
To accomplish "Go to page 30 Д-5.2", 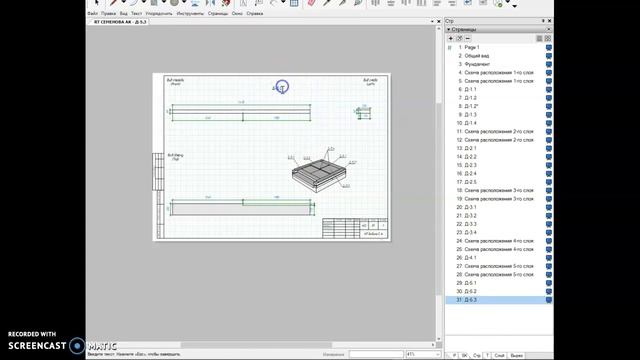I will [x=470, y=291].
